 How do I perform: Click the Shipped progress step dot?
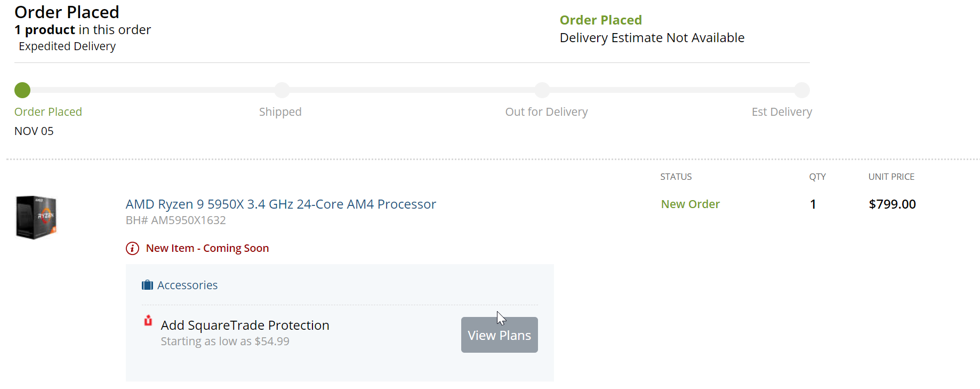click(x=282, y=90)
